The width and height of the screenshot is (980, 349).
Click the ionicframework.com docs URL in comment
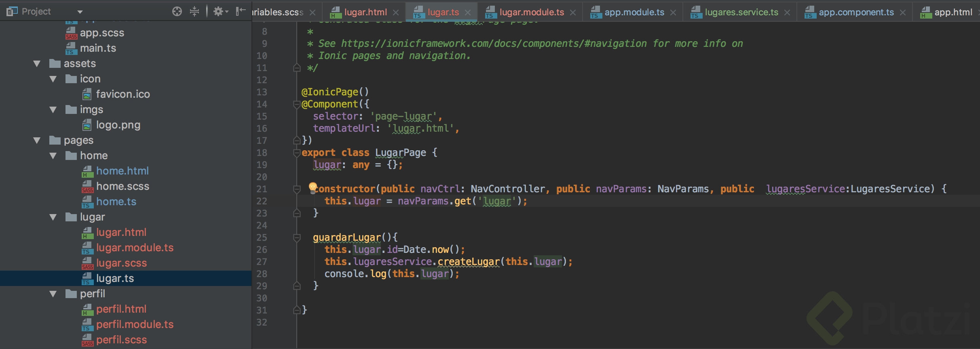[494, 44]
